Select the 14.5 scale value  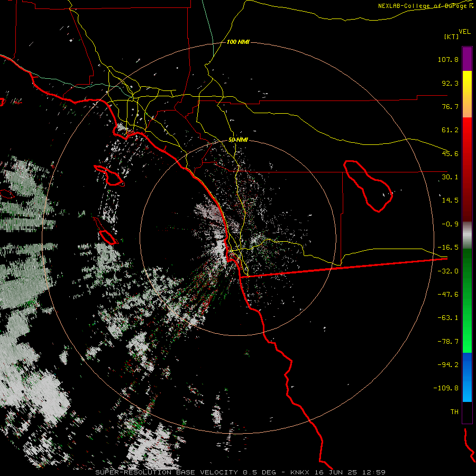[450, 200]
